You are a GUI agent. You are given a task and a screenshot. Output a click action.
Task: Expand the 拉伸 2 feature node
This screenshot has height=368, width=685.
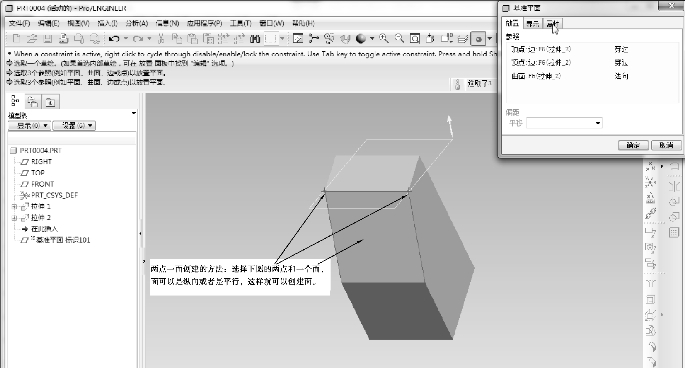(14, 218)
